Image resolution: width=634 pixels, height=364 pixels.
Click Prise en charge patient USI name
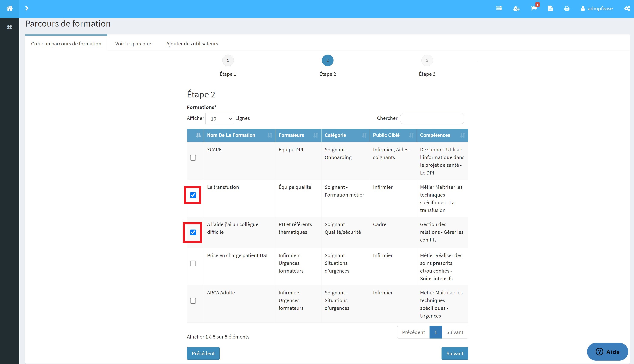click(x=237, y=255)
